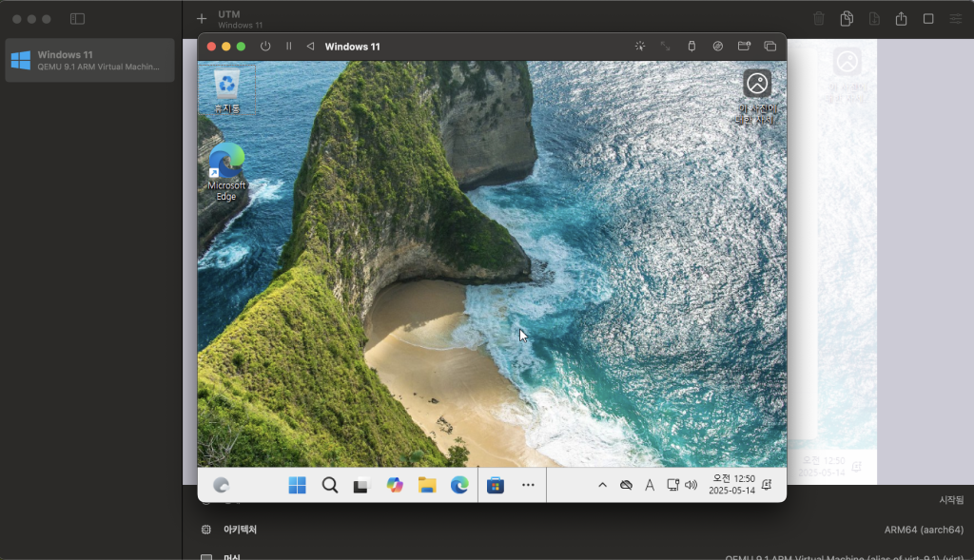Click the Spotlight photo info desktop icon
Image resolution: width=974 pixels, height=560 pixels.
756,96
